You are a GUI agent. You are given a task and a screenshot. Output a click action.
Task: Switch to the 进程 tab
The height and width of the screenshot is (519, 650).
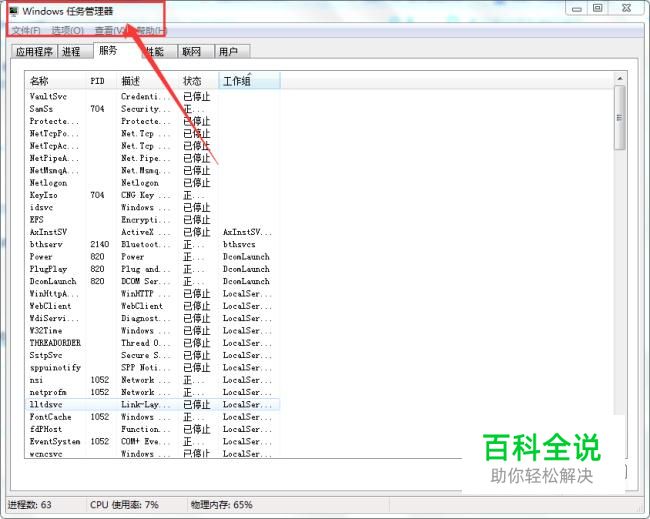[75, 51]
